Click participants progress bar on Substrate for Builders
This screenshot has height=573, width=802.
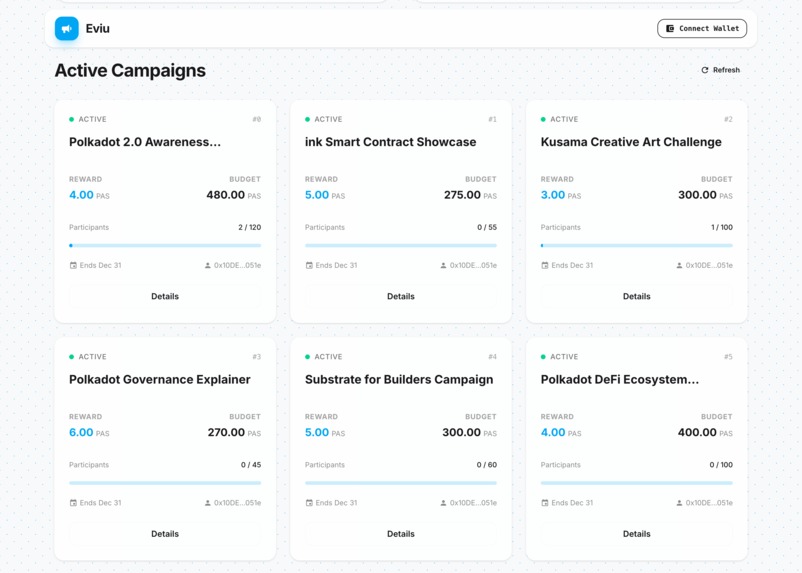(400, 483)
